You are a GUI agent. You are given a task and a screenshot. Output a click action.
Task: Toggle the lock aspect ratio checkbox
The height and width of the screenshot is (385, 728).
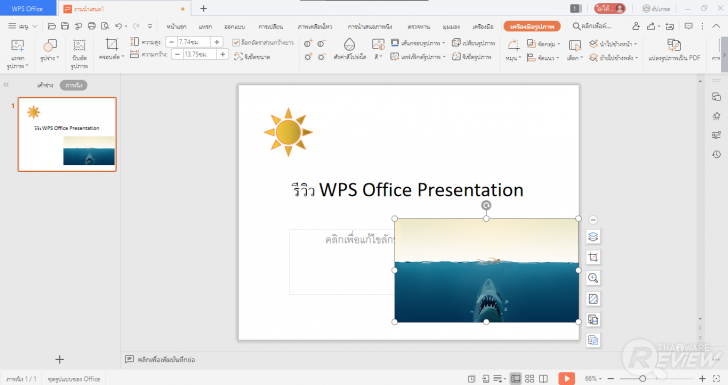[x=236, y=43]
